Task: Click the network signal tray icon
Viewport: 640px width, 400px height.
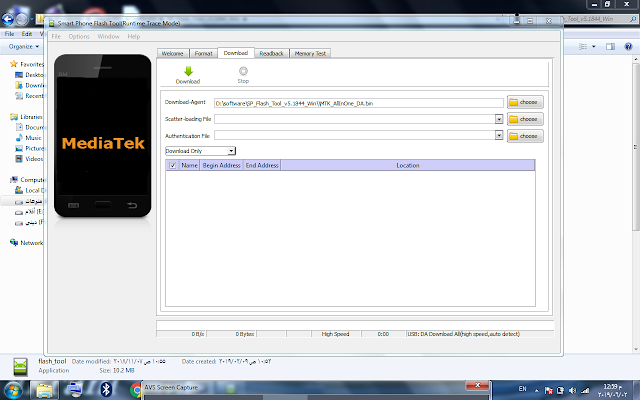Action: point(585,391)
